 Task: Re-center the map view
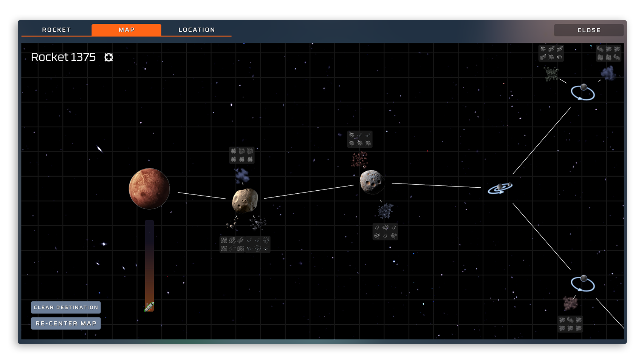pos(66,323)
